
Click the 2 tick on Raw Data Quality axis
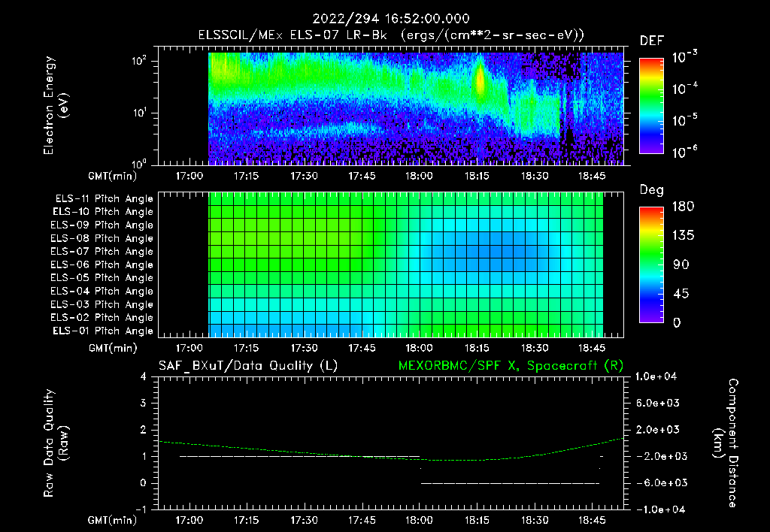[144, 430]
